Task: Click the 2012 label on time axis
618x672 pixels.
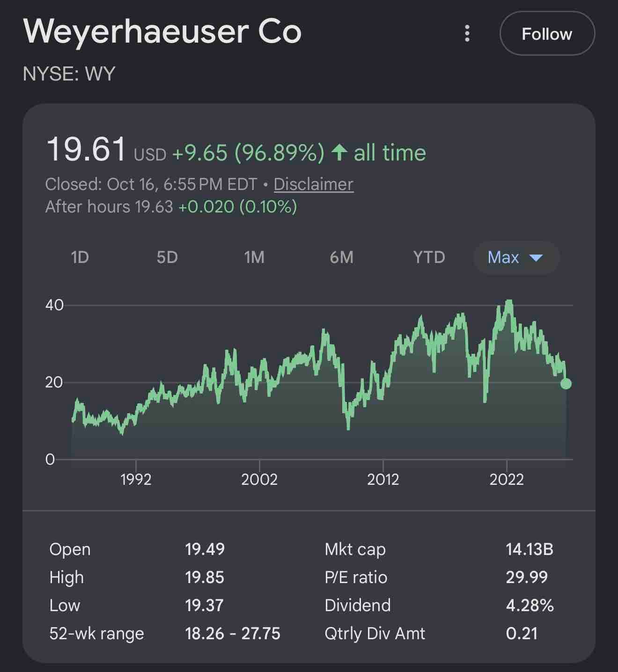Action: point(383,479)
